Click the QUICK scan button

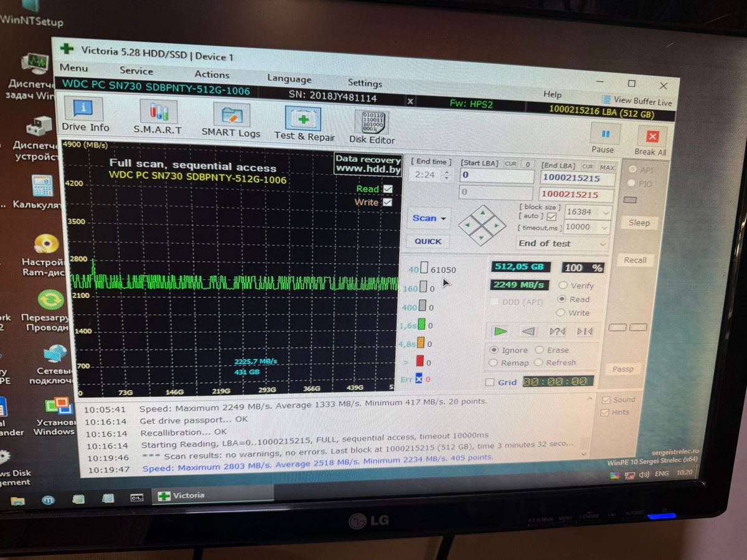[x=428, y=241]
